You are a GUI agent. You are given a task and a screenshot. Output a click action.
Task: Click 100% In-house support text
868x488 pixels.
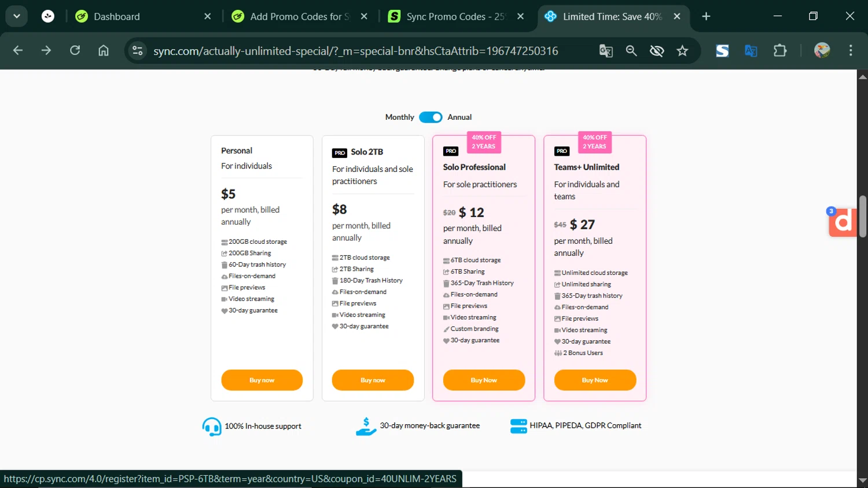[x=263, y=426]
